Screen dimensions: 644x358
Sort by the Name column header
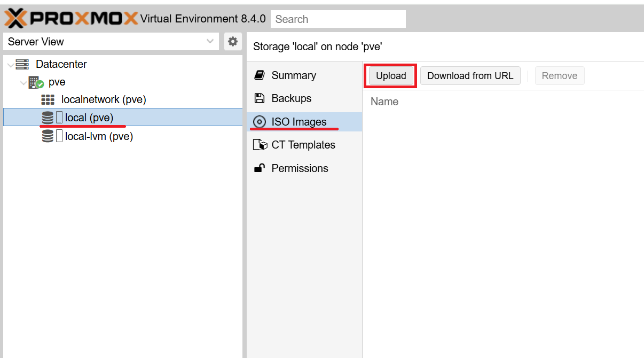point(384,102)
